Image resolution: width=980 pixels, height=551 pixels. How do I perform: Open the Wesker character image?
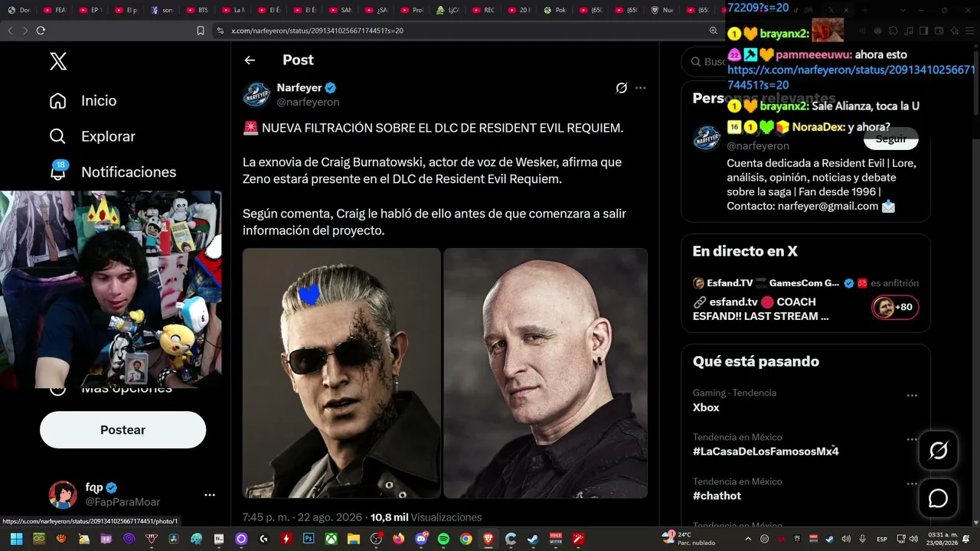pos(341,373)
